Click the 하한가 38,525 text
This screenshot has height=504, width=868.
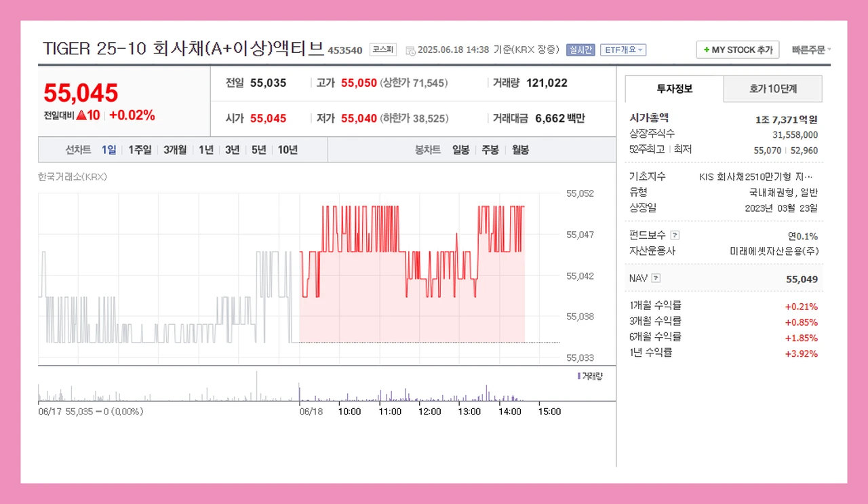click(x=414, y=118)
